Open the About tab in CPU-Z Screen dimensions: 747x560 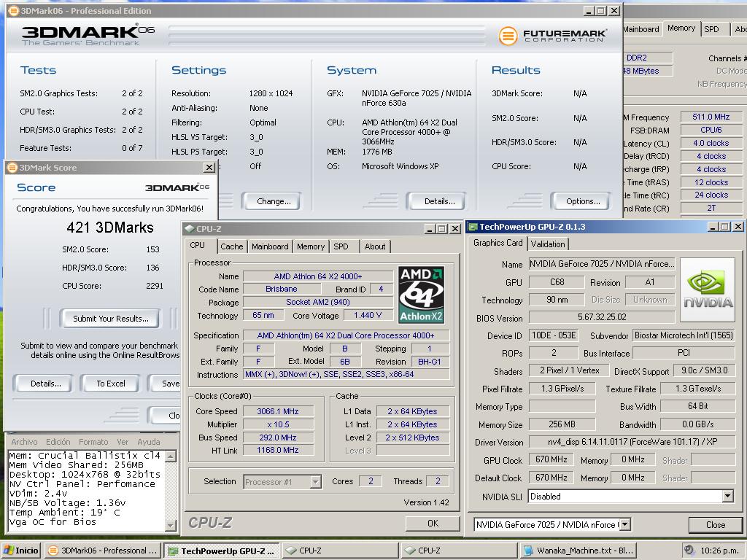[x=375, y=246]
